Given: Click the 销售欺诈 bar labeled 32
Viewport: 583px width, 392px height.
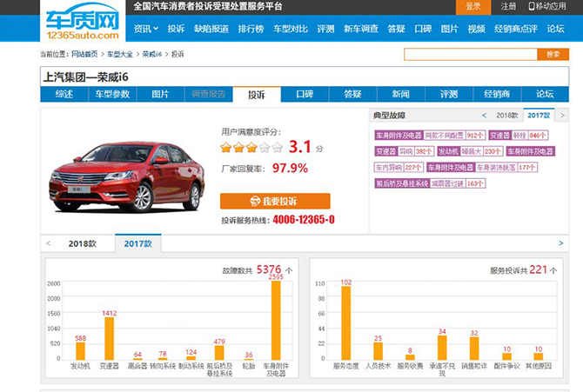Looking at the screenshot, I should pos(474,349).
